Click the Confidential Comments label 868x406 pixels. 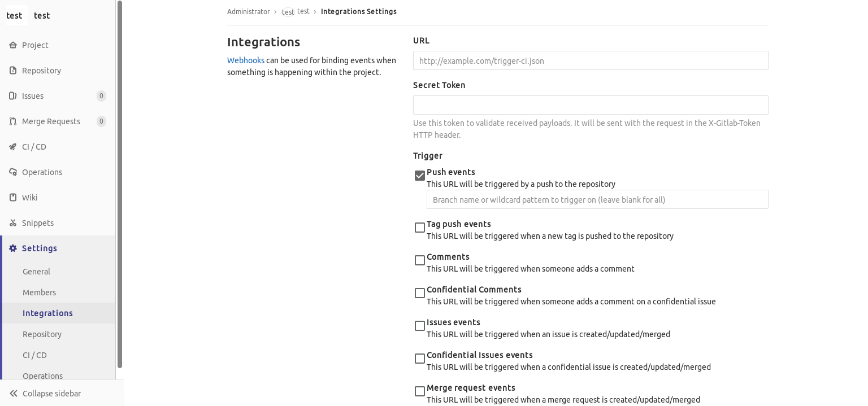coord(474,290)
